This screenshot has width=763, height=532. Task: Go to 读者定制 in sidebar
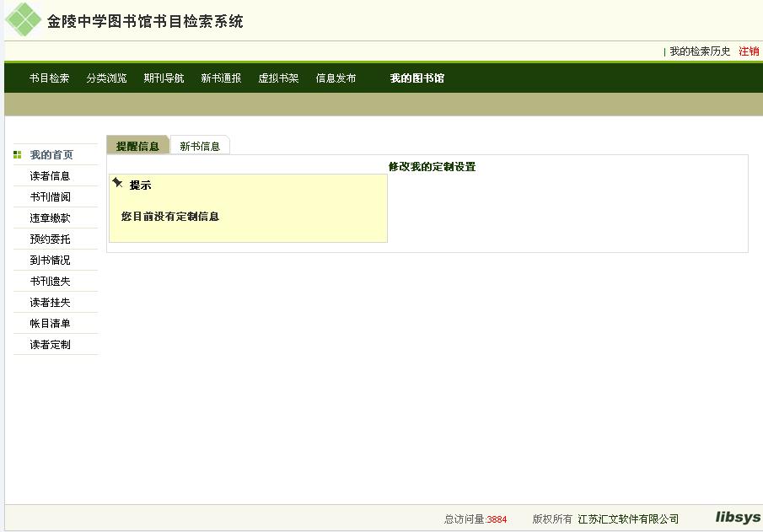click(x=50, y=344)
